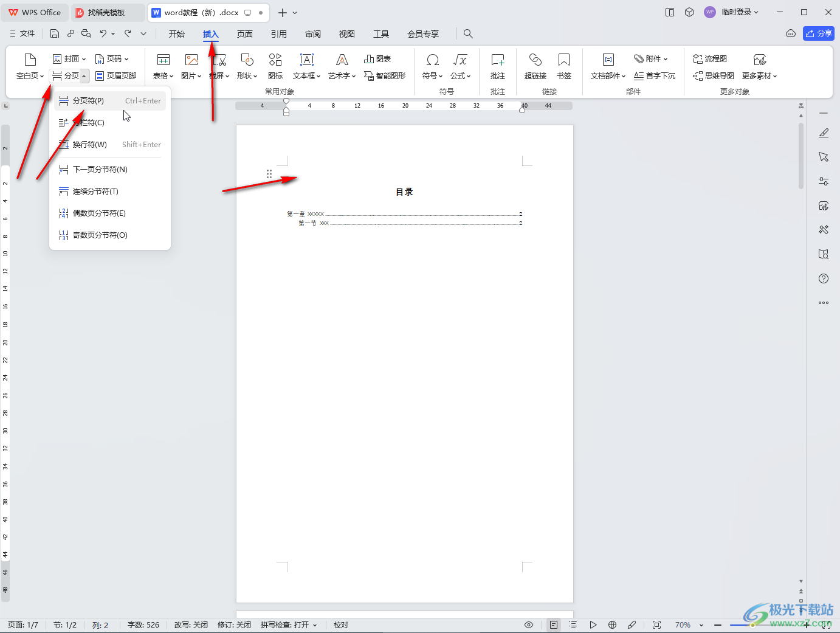Switch to the 视图 ribbon tab

pyautogui.click(x=347, y=34)
